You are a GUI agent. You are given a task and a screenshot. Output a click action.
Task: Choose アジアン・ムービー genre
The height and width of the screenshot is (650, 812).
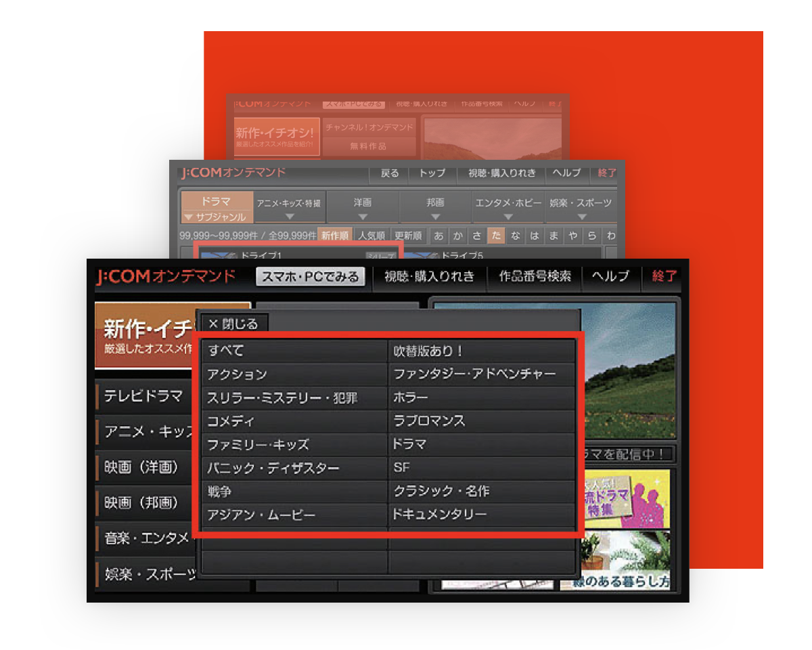point(294,515)
